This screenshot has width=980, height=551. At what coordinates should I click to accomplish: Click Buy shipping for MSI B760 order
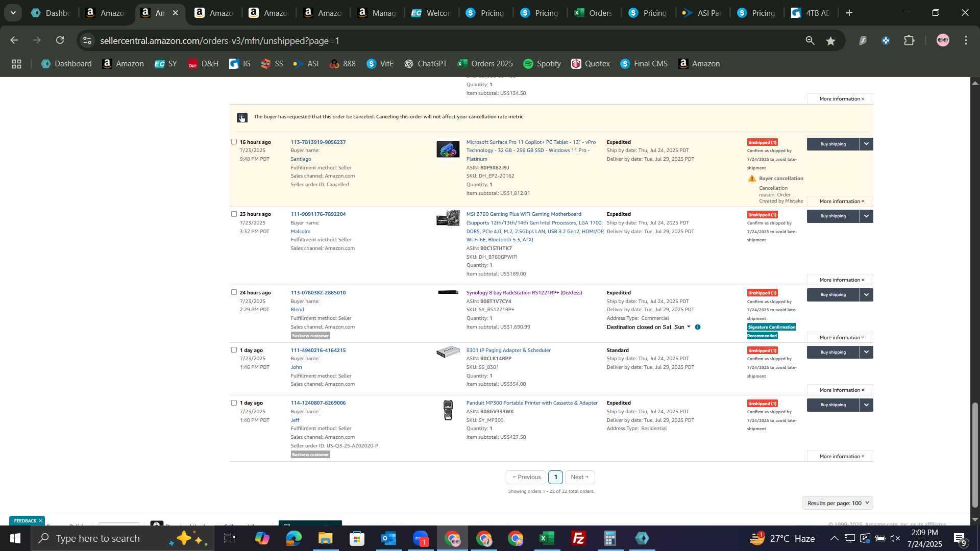click(833, 216)
